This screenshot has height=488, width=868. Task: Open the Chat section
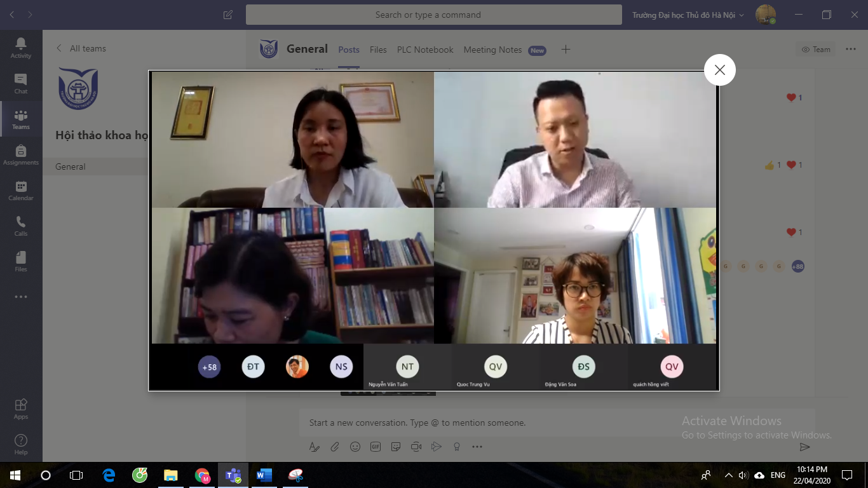click(21, 83)
